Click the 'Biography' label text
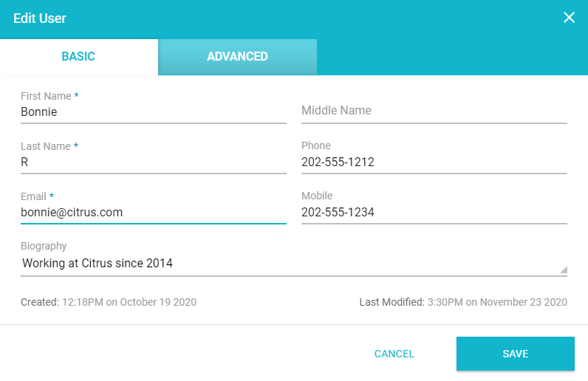The width and height of the screenshot is (588, 381). point(44,246)
